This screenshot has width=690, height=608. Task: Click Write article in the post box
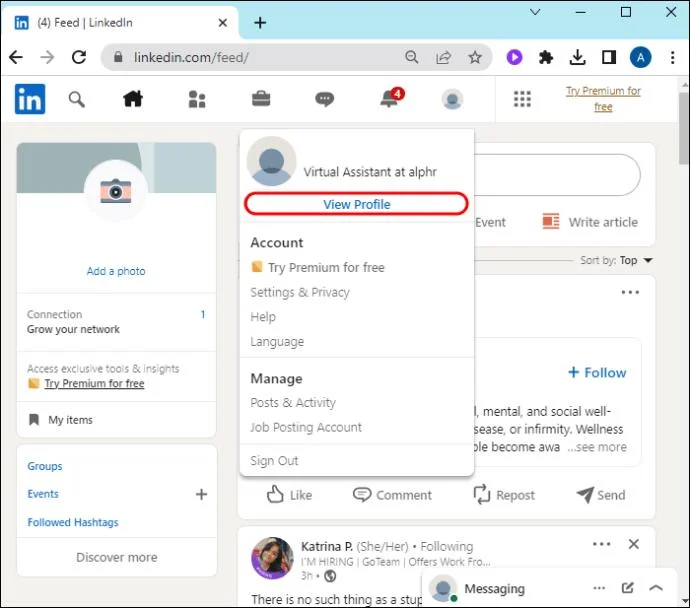pyautogui.click(x=590, y=222)
